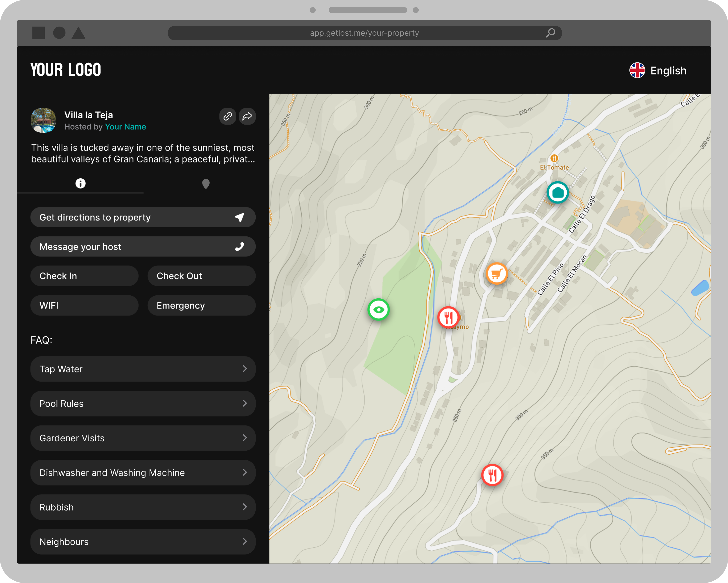
Task: Expand Dishwasher and Washing Machine FAQ
Action: click(x=143, y=473)
